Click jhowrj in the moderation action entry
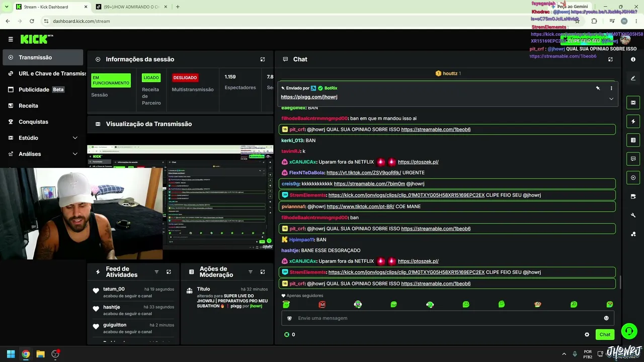Viewport: 644px width, 362px height. pos(256,306)
